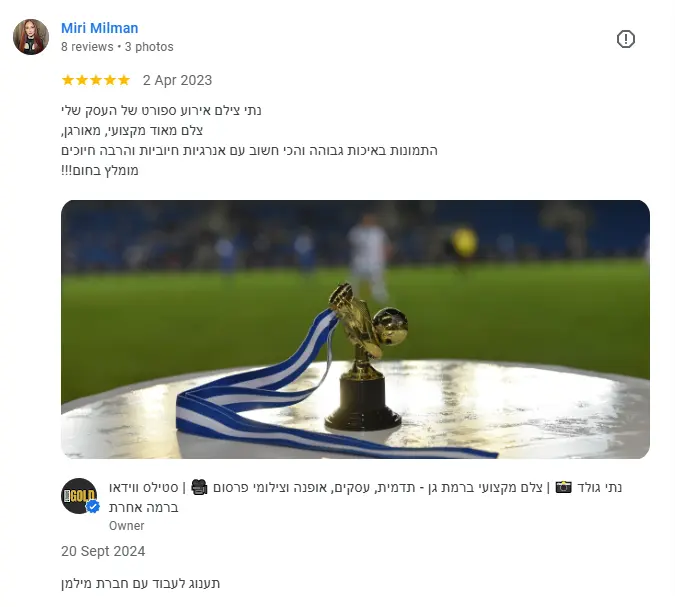Image resolution: width=675 pixels, height=607 pixels.
Task: Open the נתי גולד business name link
Action: 365,497
